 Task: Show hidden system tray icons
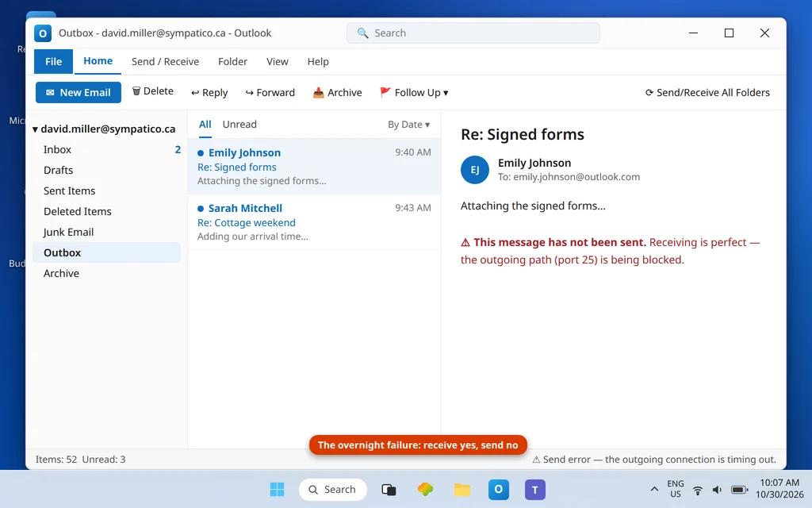654,489
